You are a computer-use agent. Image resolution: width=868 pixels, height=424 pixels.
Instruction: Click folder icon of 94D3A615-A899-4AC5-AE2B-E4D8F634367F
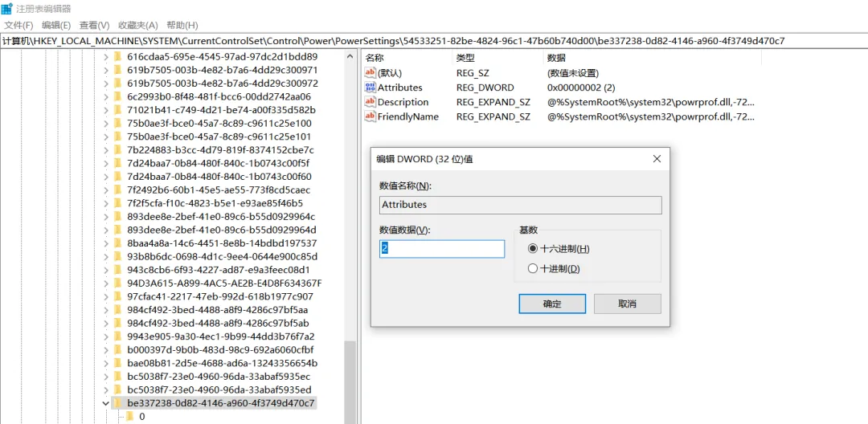pyautogui.click(x=117, y=283)
